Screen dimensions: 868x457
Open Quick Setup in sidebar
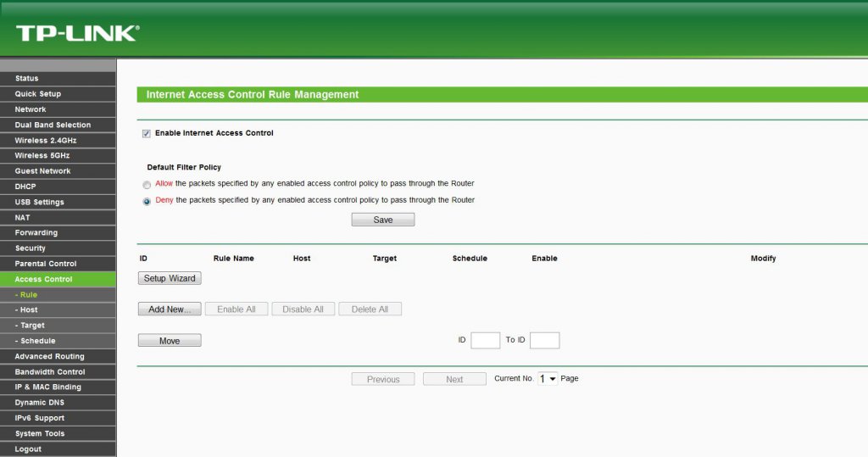58,93
